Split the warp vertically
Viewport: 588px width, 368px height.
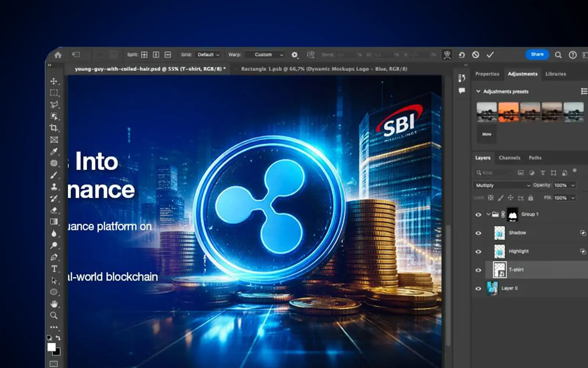click(156, 54)
